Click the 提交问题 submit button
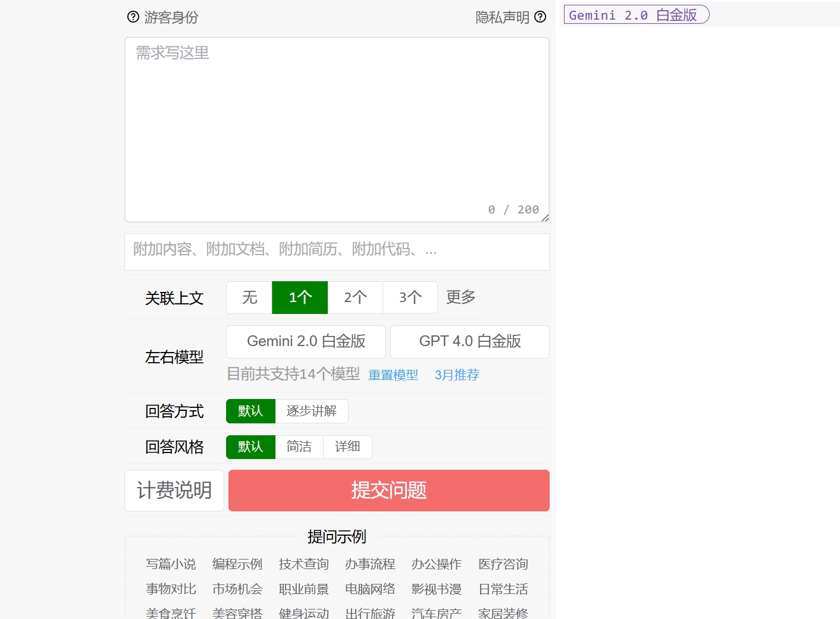Viewport: 840px width, 619px height. pyautogui.click(x=388, y=491)
